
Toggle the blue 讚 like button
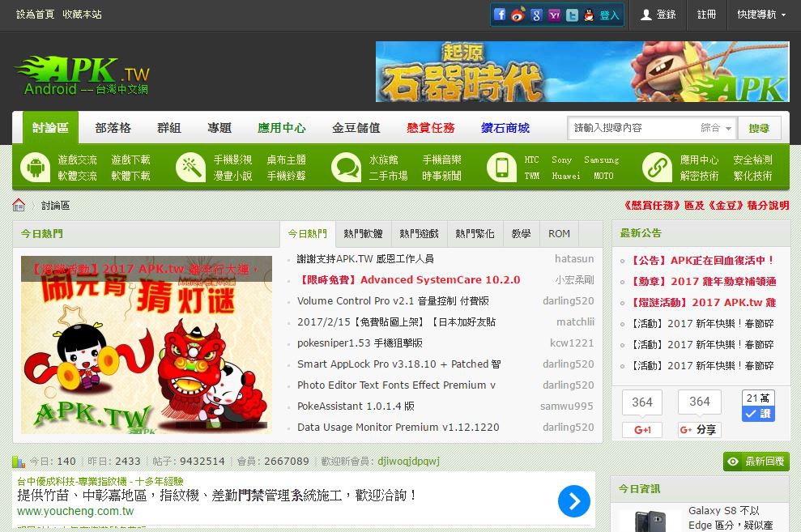(758, 413)
